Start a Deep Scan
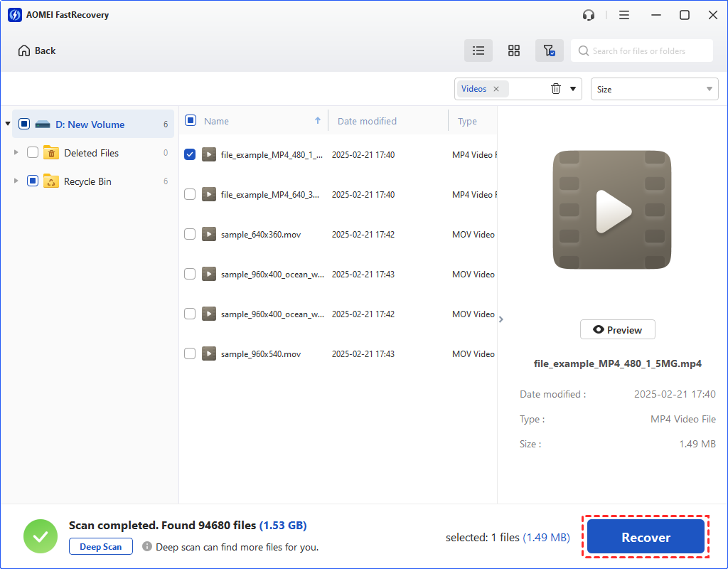The height and width of the screenshot is (569, 728). [101, 546]
